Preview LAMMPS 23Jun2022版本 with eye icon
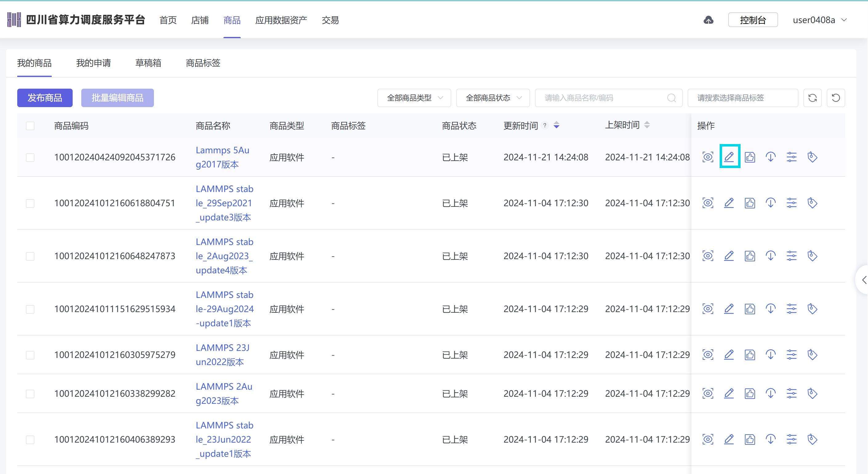This screenshot has width=868, height=474. (708, 354)
